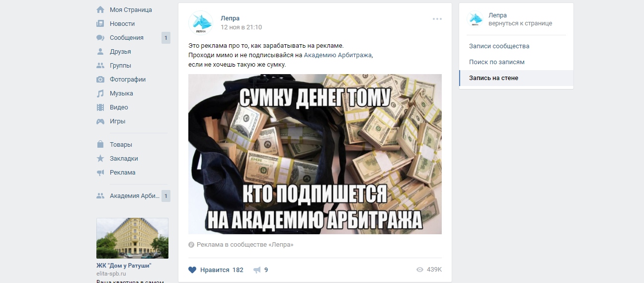Like the post with heart icon
644x283 pixels.
pyautogui.click(x=192, y=270)
